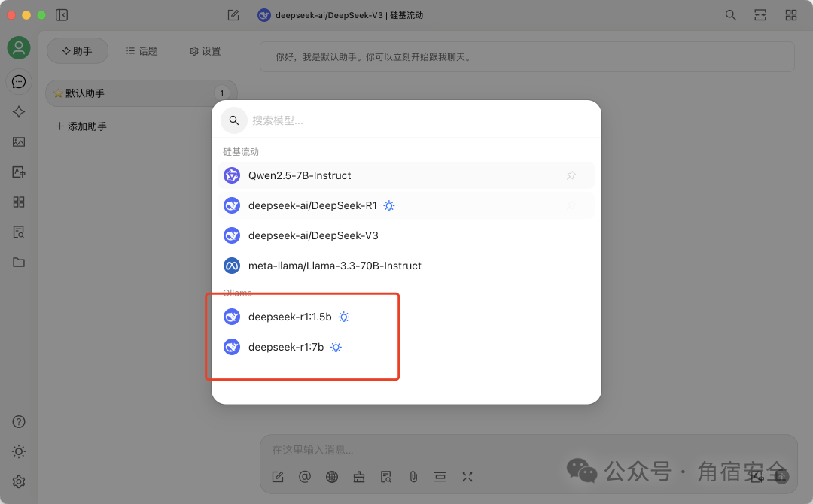Viewport: 813px width, 504px height.
Task: Toggle the web search globe icon
Action: [332, 477]
